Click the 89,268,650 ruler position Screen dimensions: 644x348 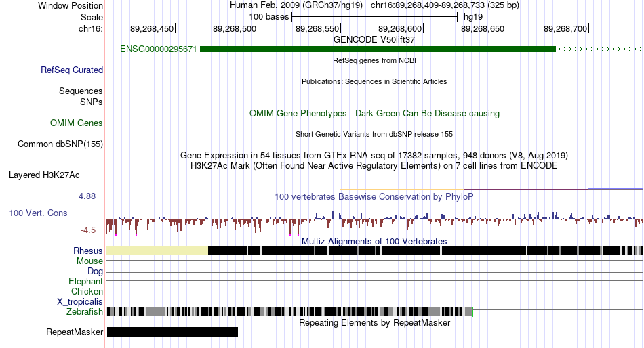483,28
